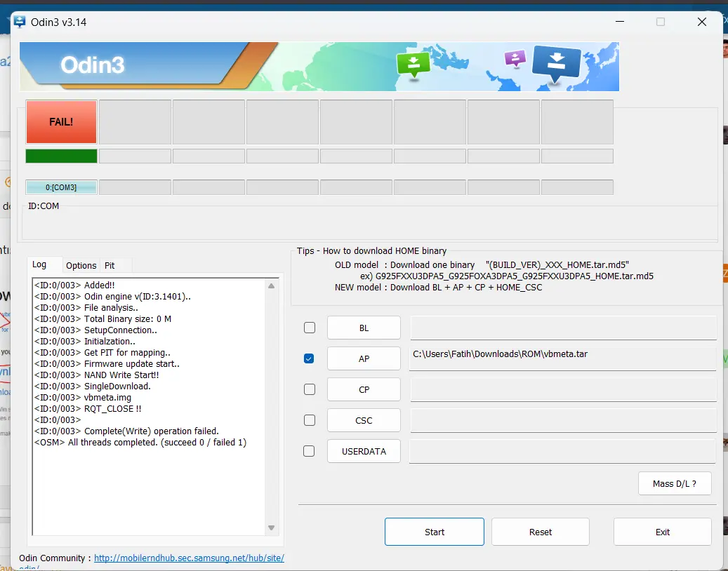Click the ID:COM label
Image resolution: width=728 pixels, height=571 pixels.
44,206
